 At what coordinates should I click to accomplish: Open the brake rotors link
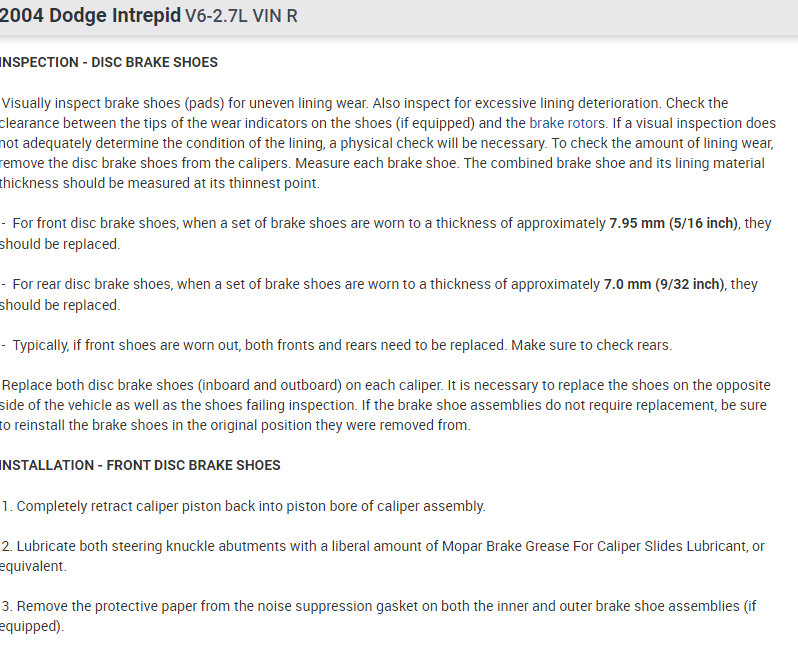(567, 123)
